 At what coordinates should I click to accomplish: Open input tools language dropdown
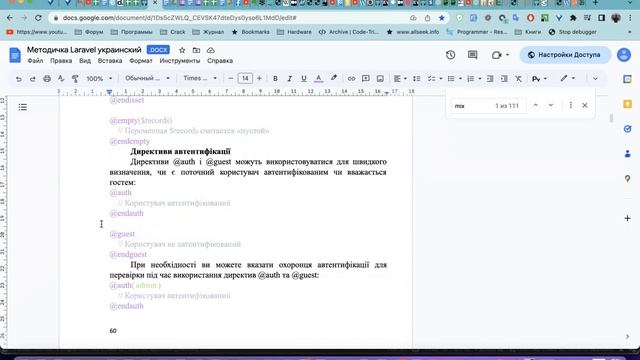(x=539, y=78)
